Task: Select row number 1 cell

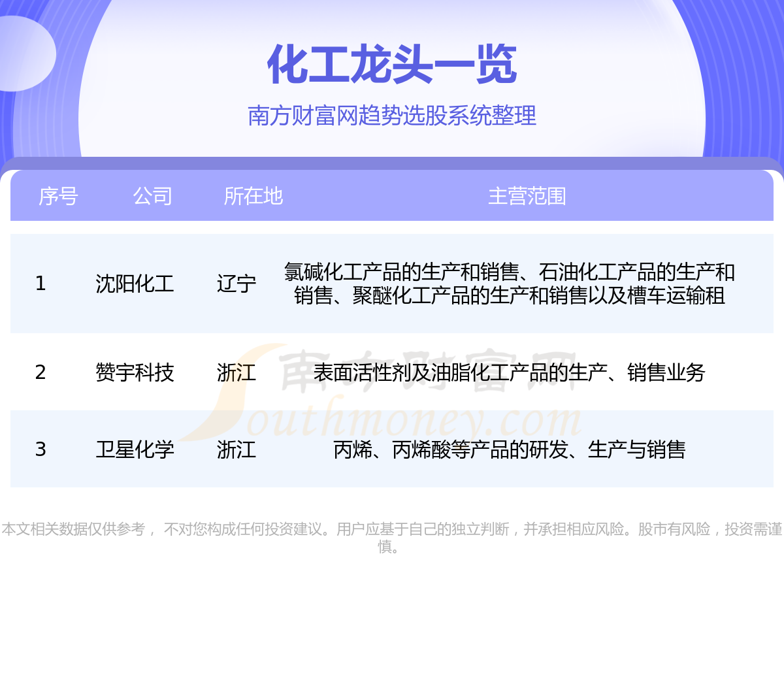Action: [x=41, y=284]
